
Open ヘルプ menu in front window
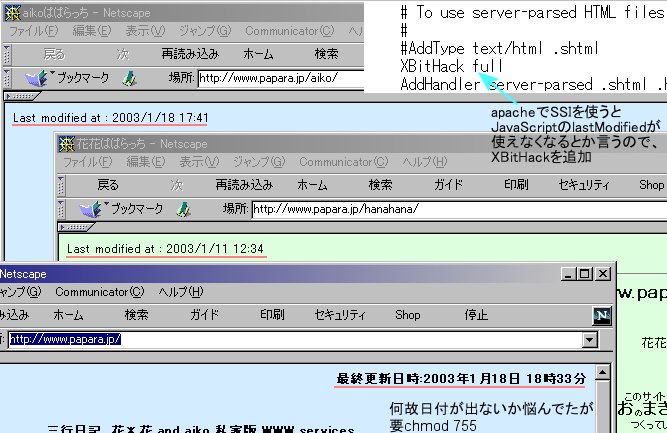(181, 292)
